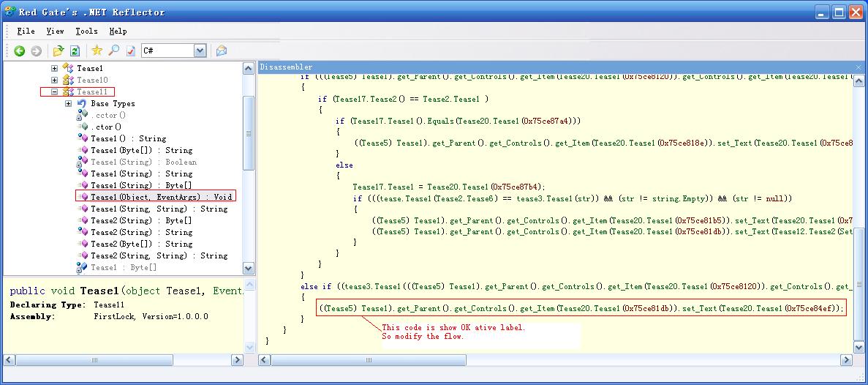Open the Tools menu

pos(86,31)
